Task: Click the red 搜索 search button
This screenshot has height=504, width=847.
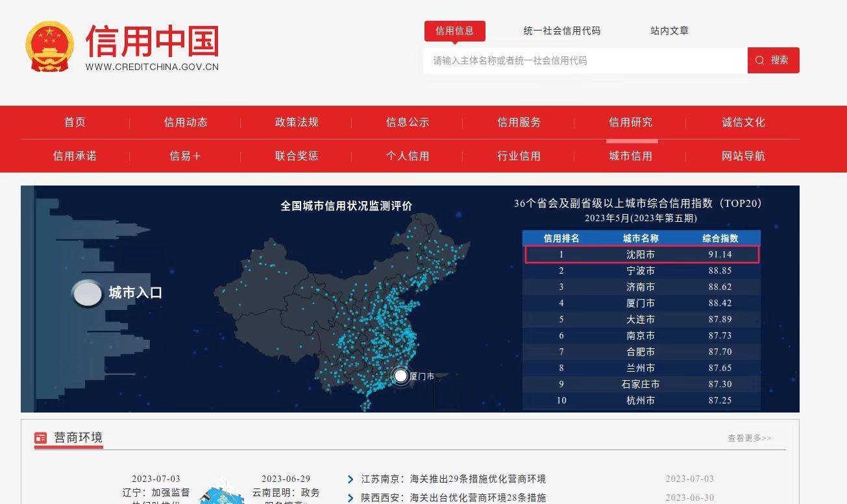Action: click(x=773, y=60)
